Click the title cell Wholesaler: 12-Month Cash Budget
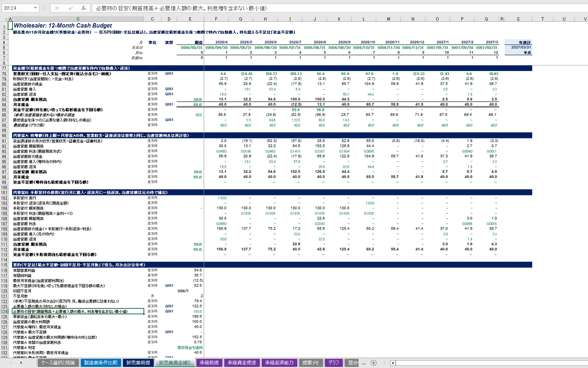The height and width of the screenshot is (368, 588). (63, 26)
